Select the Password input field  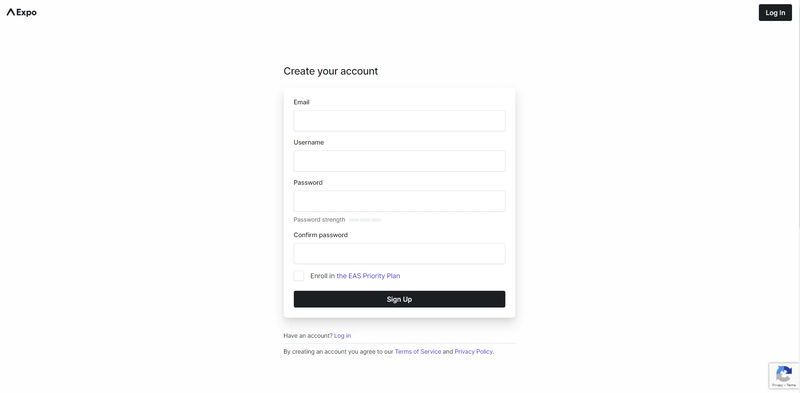[399, 201]
